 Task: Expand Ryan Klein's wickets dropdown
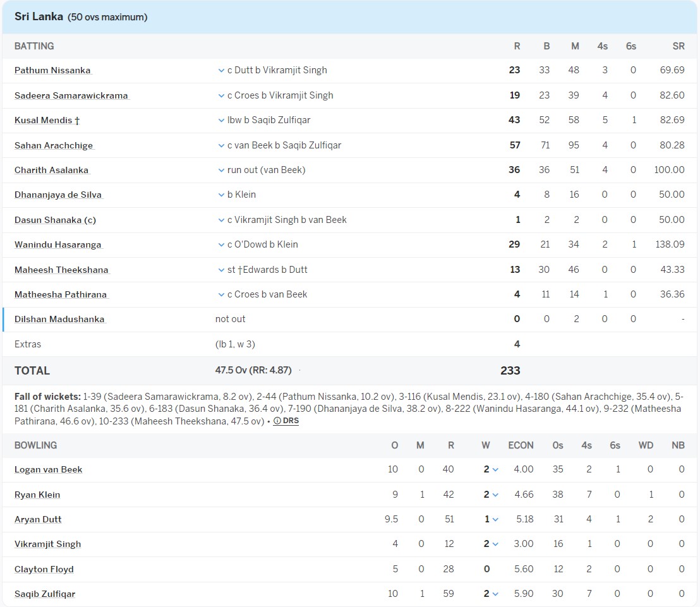pyautogui.click(x=495, y=495)
